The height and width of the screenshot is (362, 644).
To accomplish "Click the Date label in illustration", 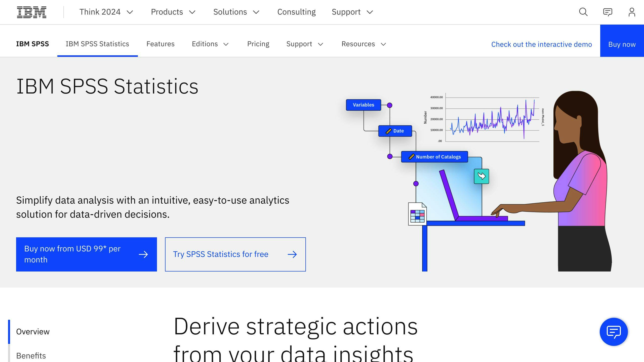I will click(395, 131).
